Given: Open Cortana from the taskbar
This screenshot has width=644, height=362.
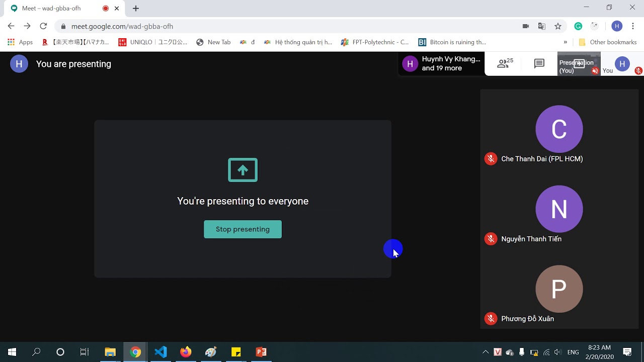Looking at the screenshot, I should (60, 352).
